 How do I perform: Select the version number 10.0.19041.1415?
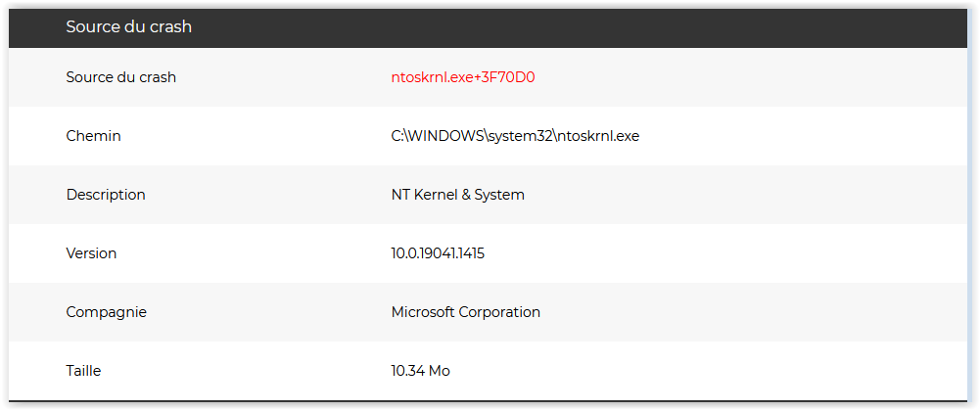(x=438, y=253)
